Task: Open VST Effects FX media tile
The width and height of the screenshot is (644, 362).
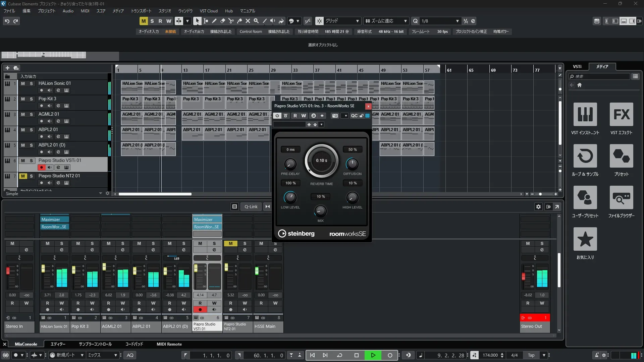Action: (621, 114)
